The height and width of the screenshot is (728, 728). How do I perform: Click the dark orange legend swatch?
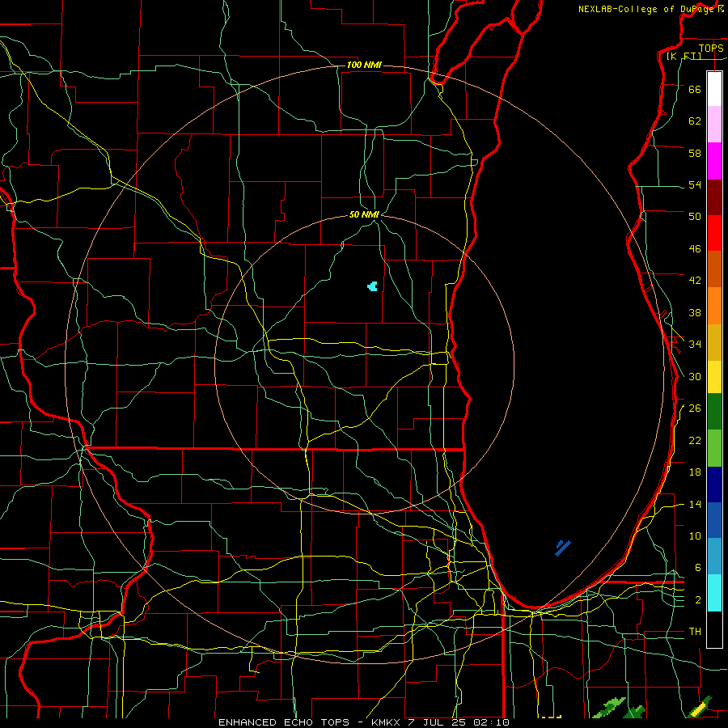tap(714, 269)
